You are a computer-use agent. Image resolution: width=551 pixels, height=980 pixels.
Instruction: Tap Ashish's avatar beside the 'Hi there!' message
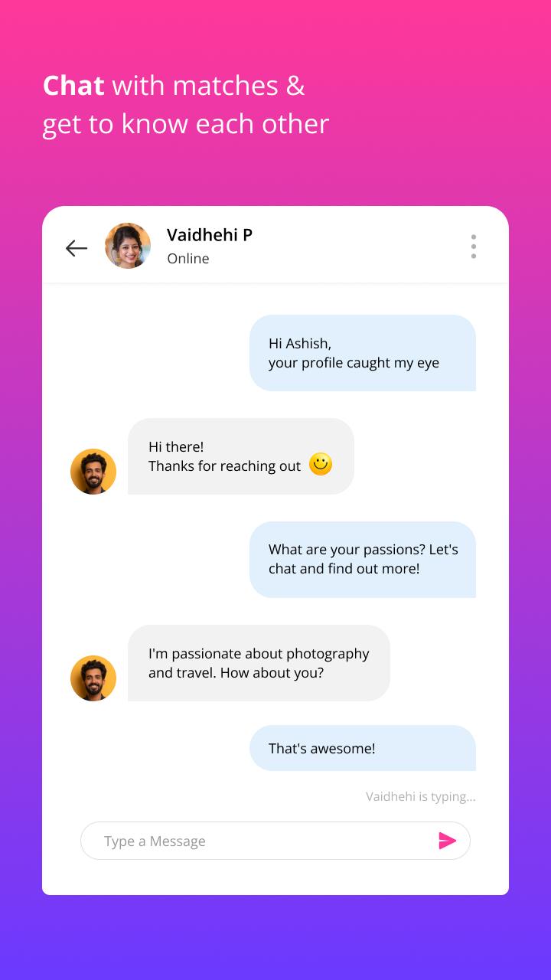tap(93, 472)
